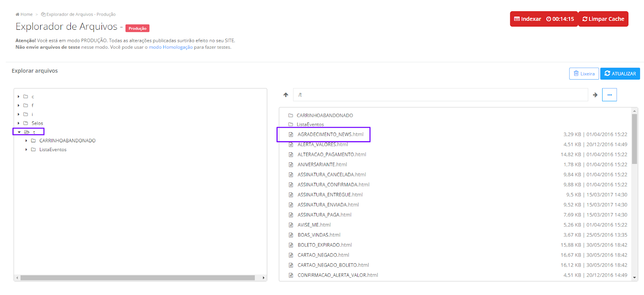644x295 pixels.
Task: Open ListaEventos folder name in file list
Action: click(310, 124)
